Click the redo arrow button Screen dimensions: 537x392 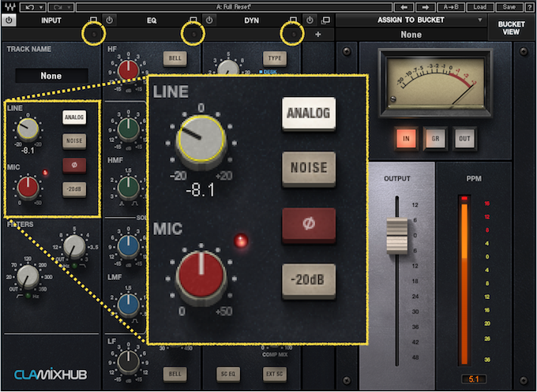pos(57,7)
